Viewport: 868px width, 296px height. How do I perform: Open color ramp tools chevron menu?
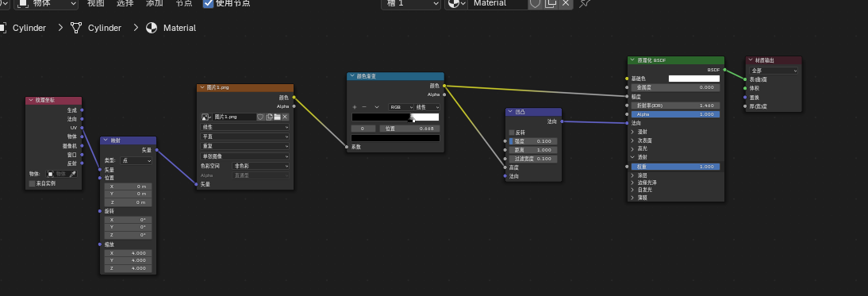[377, 107]
